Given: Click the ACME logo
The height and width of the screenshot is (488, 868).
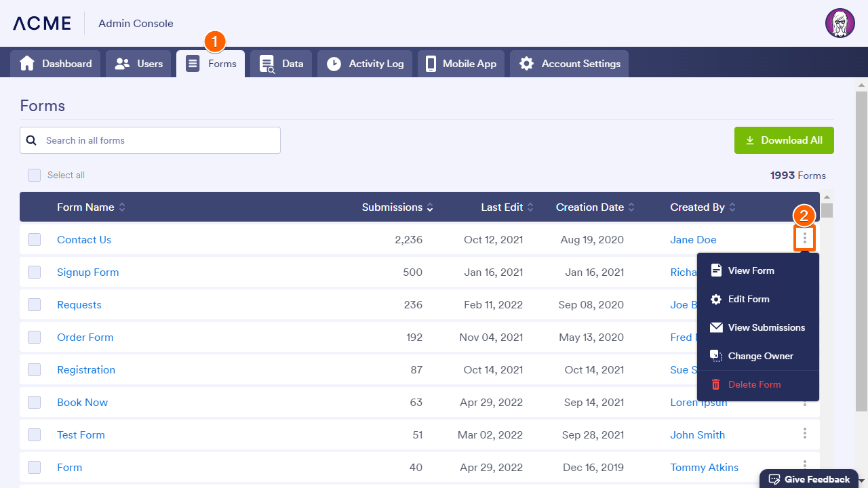Looking at the screenshot, I should [x=42, y=23].
